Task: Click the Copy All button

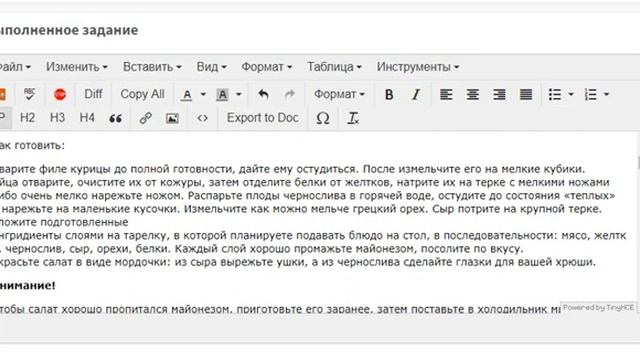Action: coord(142,94)
